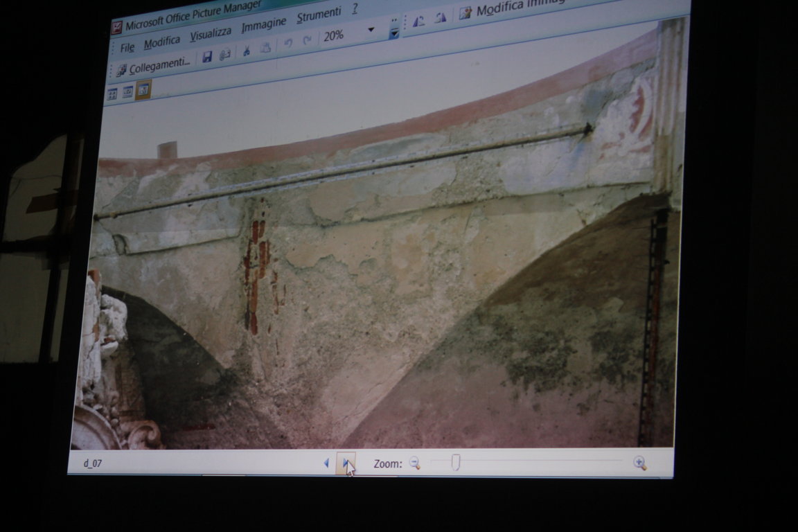Go to the previous picture arrow
Image resolution: width=798 pixels, height=532 pixels.
point(326,463)
